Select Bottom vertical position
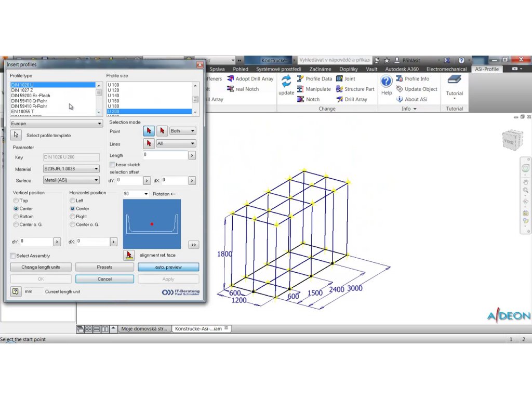The width and height of the screenshot is (532, 399). (x=16, y=217)
